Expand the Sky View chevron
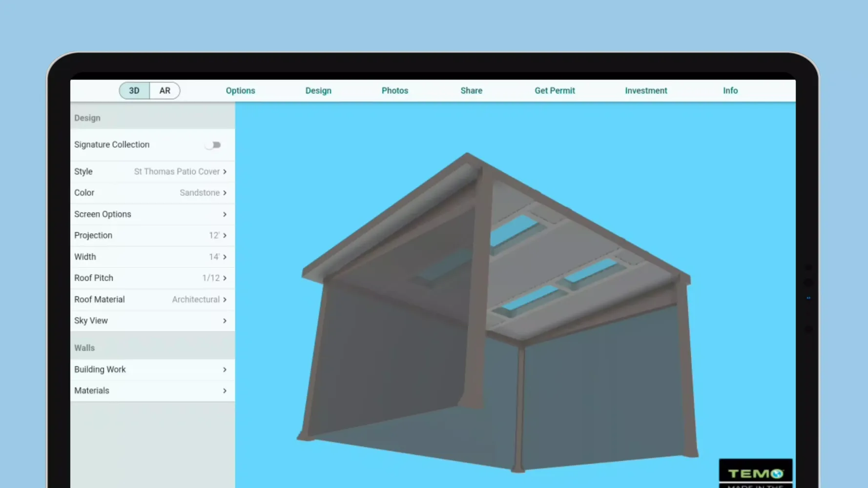The height and width of the screenshot is (488, 868). coord(225,321)
